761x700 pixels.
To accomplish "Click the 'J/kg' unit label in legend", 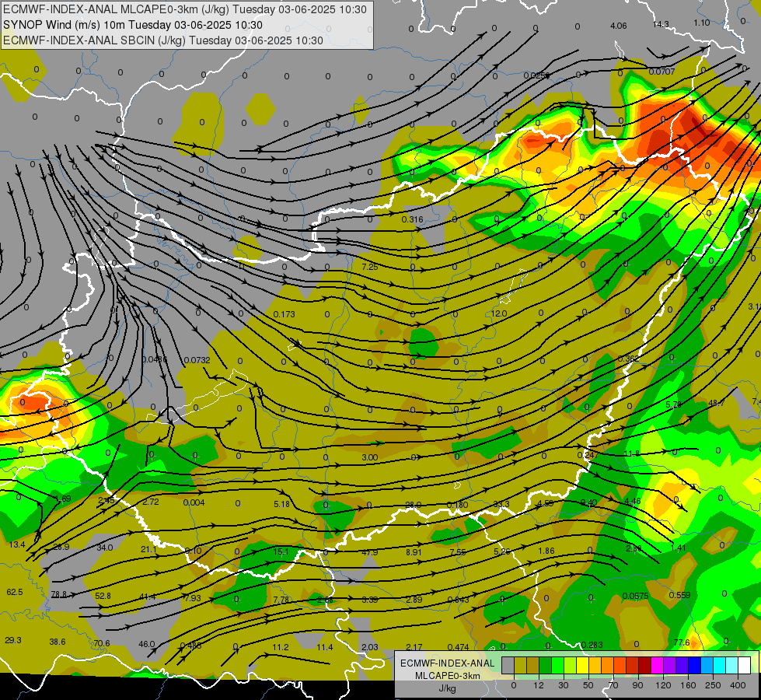I will tap(447, 688).
